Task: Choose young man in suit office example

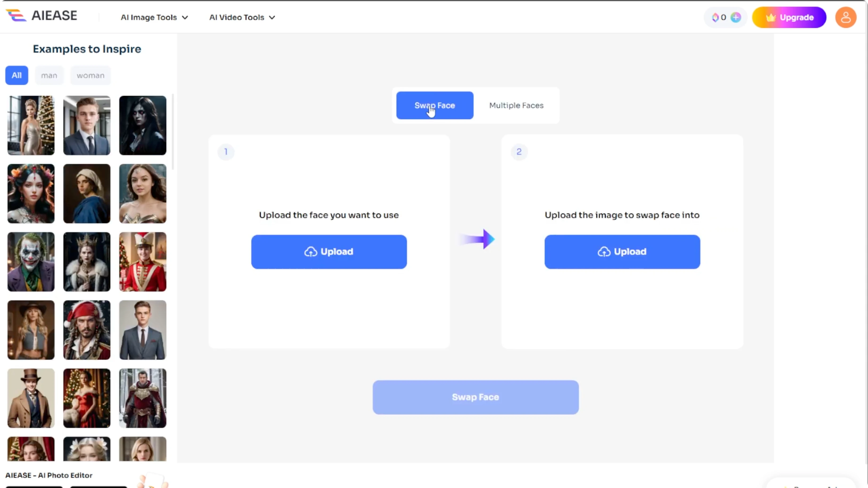Action: [87, 125]
